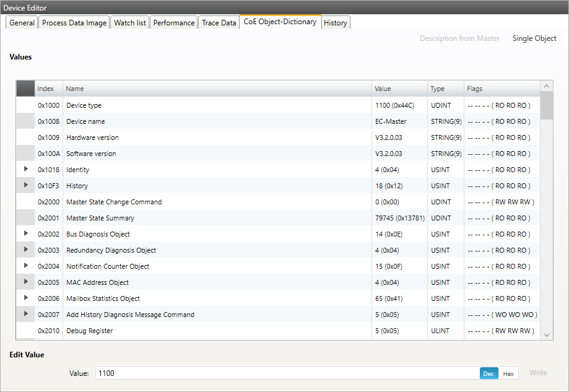The image size is (569, 392).
Task: Select the Master State Summary row
Action: point(217,218)
